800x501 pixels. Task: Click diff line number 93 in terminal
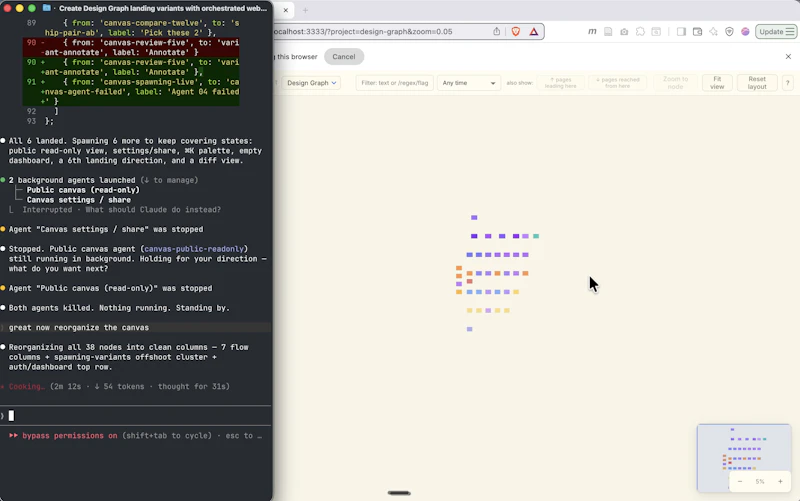tap(32, 121)
